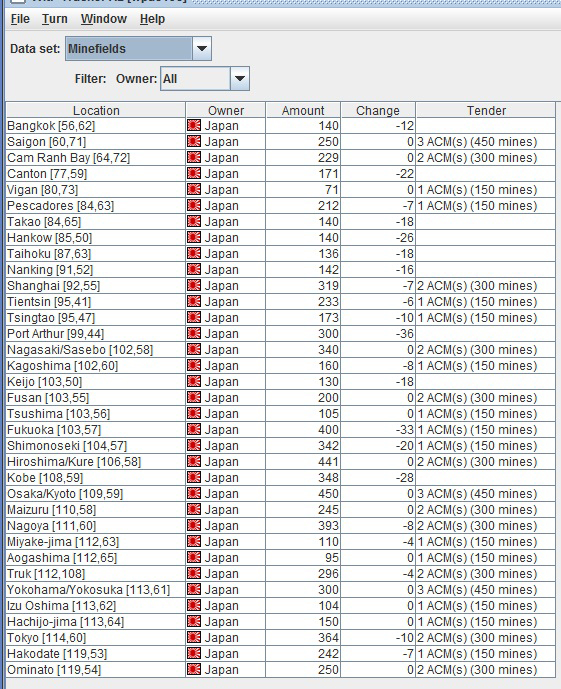Click the Tender column header
Image resolution: width=561 pixels, height=689 pixels.
coord(486,110)
